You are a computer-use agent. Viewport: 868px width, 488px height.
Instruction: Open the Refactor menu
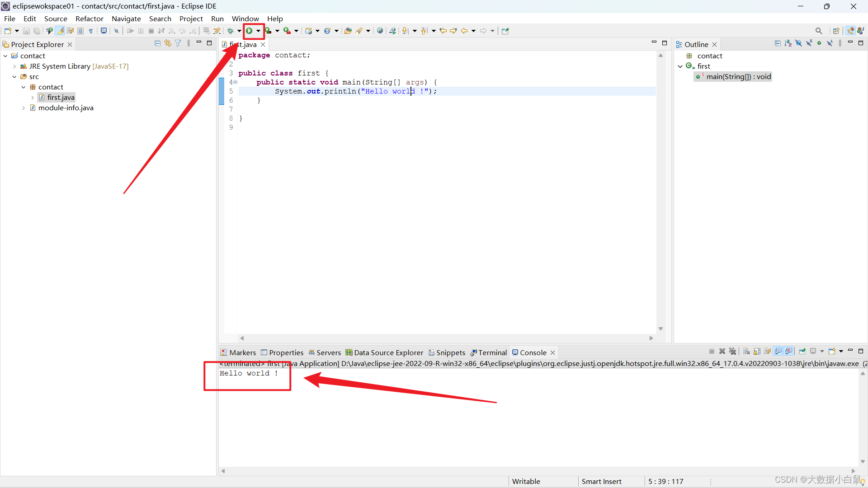pos(89,19)
